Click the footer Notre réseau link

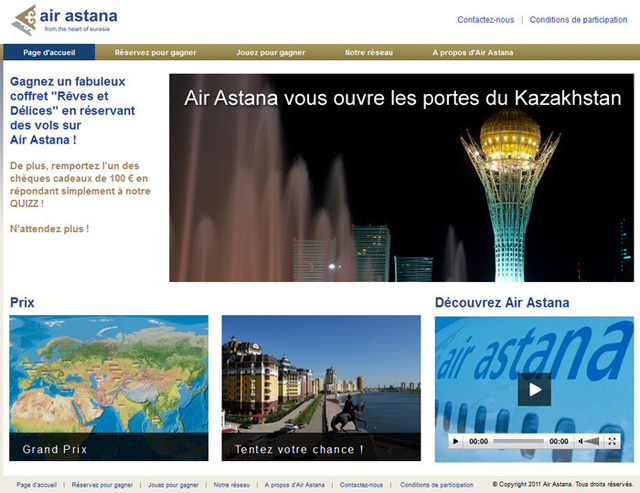[231, 485]
